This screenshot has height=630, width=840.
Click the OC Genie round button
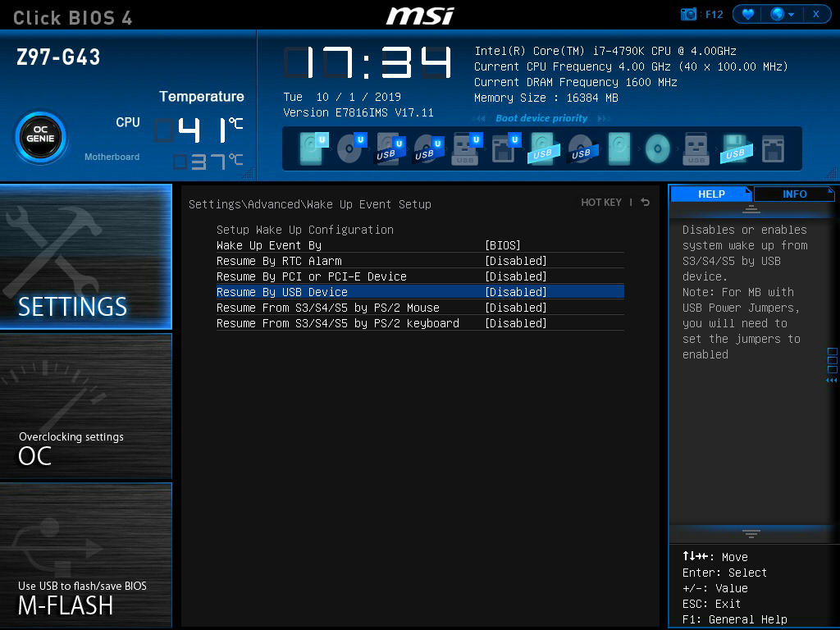pyautogui.click(x=41, y=138)
